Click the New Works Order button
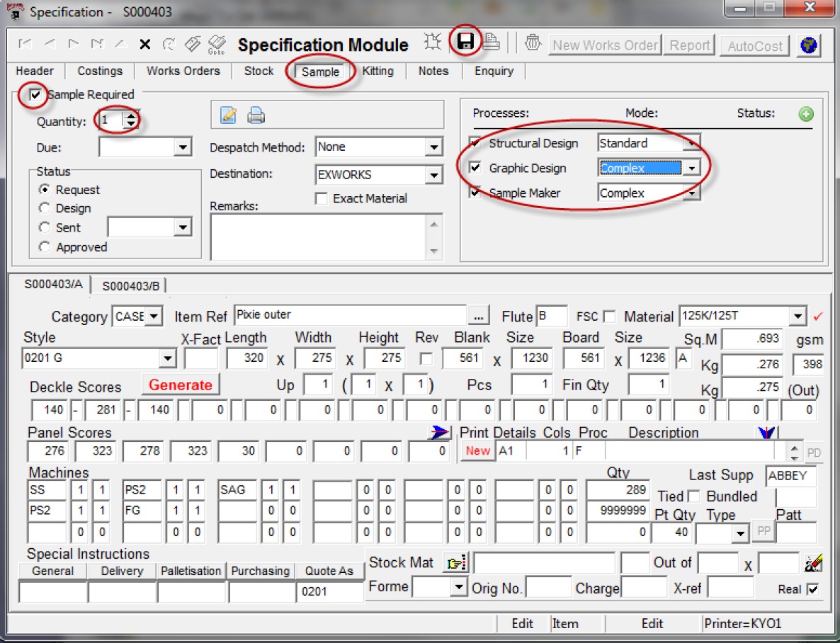This screenshot has height=643, width=840. [x=605, y=45]
